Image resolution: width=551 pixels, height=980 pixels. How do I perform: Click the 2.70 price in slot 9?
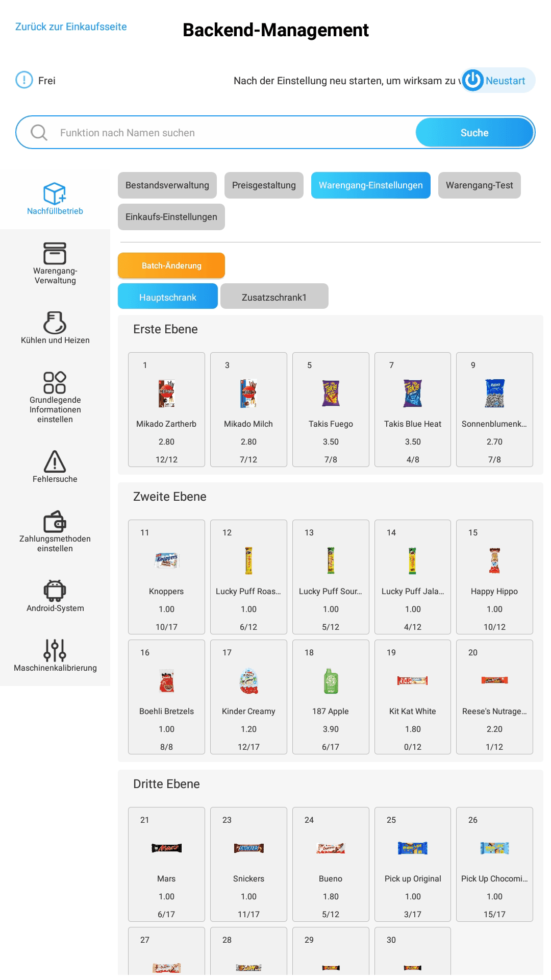[494, 442]
